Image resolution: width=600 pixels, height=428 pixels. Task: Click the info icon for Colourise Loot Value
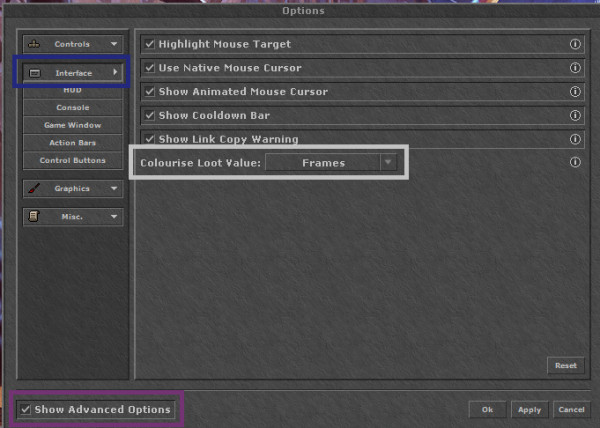[x=575, y=162]
